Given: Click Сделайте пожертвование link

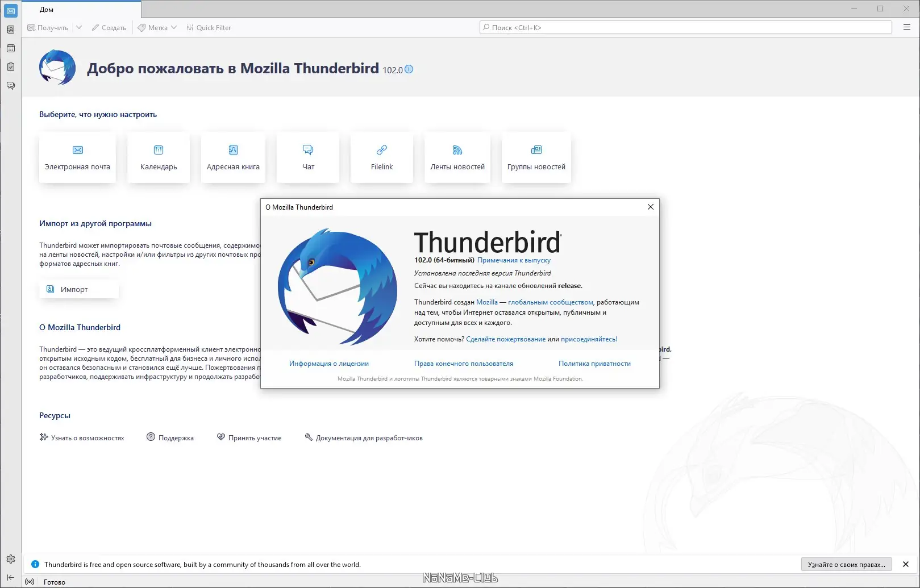Looking at the screenshot, I should 506,339.
